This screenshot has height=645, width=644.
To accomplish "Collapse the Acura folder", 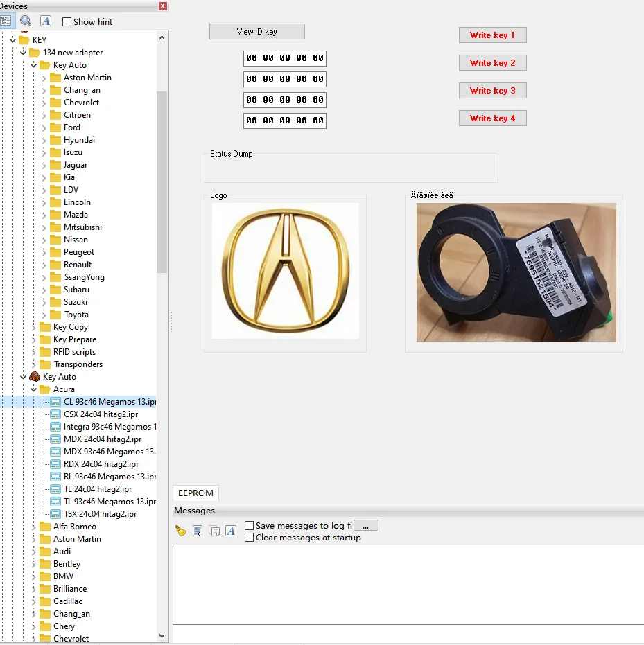I will coord(34,389).
